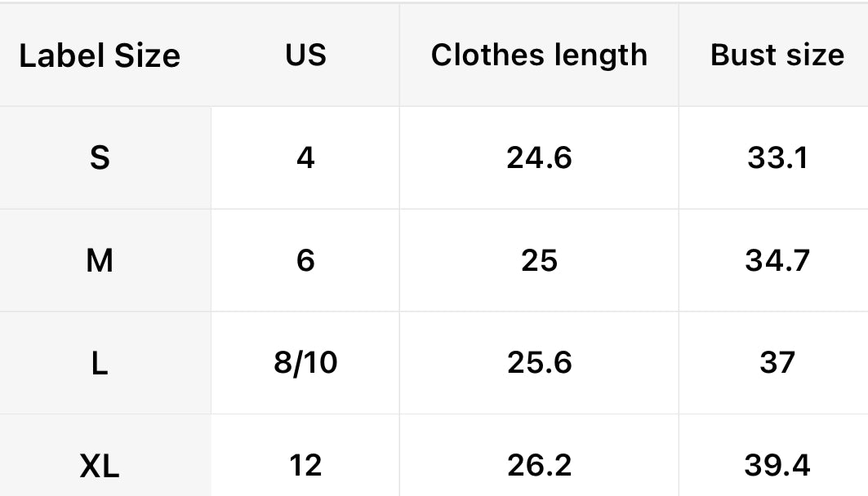Click bust size value 39.4
The width and height of the screenshot is (868, 496).
click(777, 466)
